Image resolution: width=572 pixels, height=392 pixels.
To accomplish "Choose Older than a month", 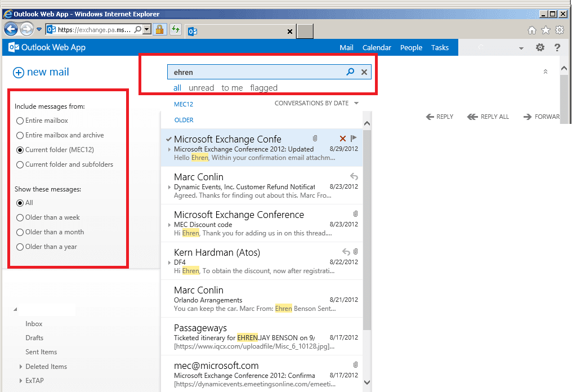I will click(20, 232).
